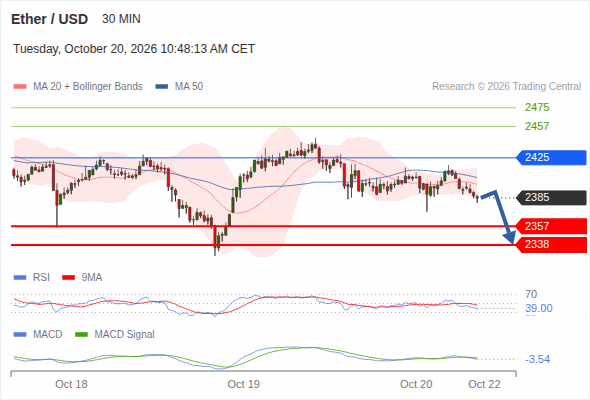Click the black 2385 current price tag
The height and width of the screenshot is (400, 590).
pos(551,198)
